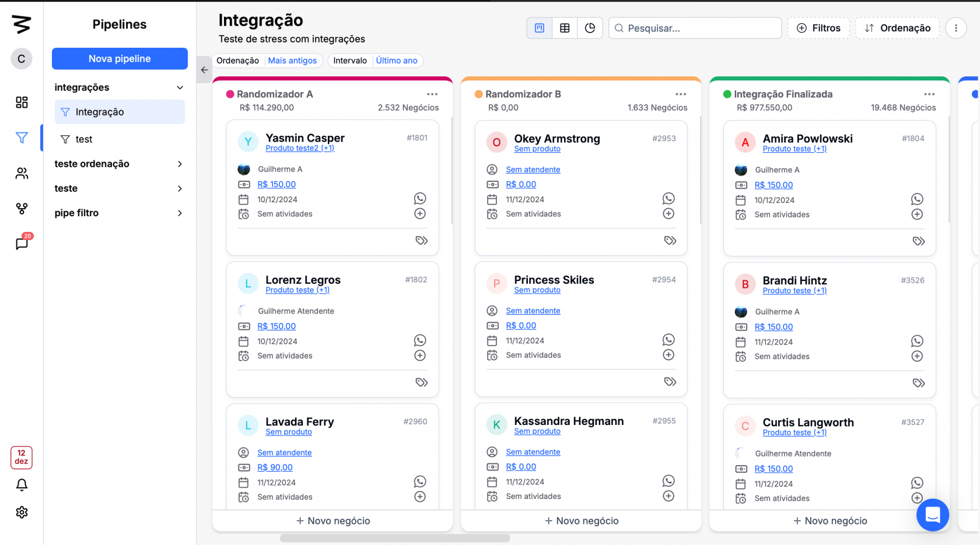Switch to table view

click(565, 28)
